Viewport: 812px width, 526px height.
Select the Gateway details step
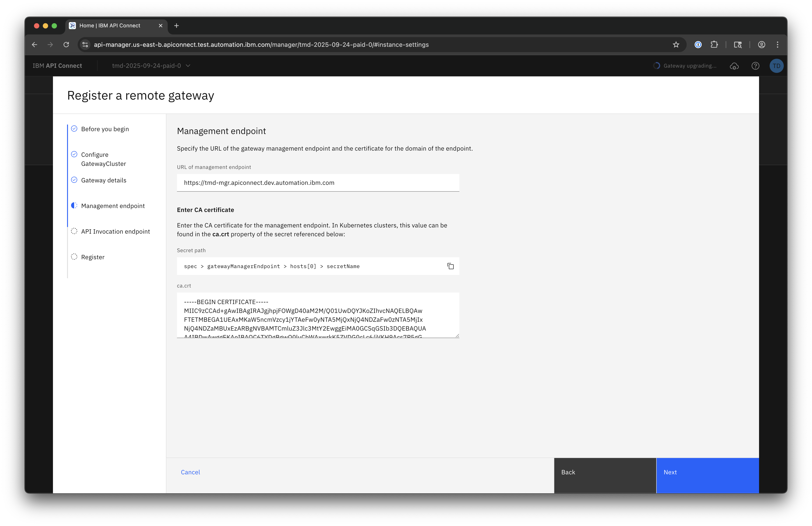(x=103, y=180)
